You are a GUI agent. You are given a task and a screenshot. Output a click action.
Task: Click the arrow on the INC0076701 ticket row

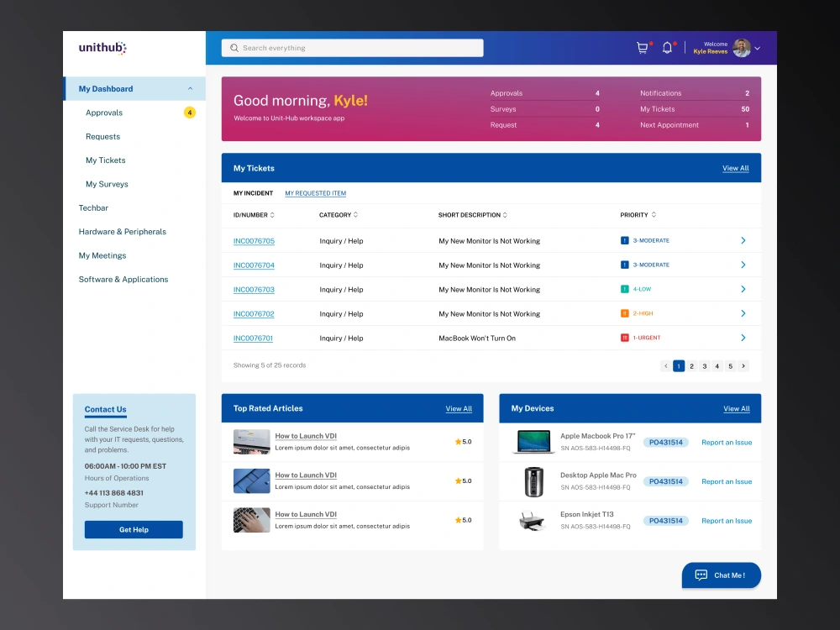coord(743,337)
